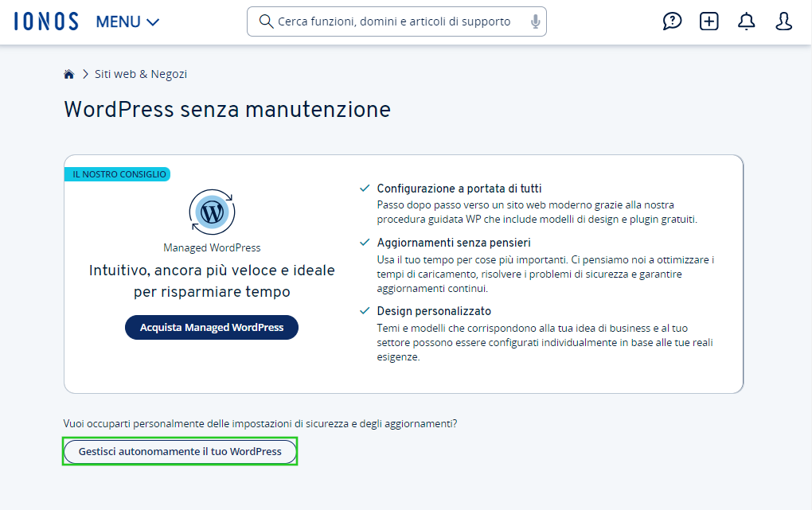
Task: Click the page title WordPress senza manutenzione
Action: [x=228, y=109]
